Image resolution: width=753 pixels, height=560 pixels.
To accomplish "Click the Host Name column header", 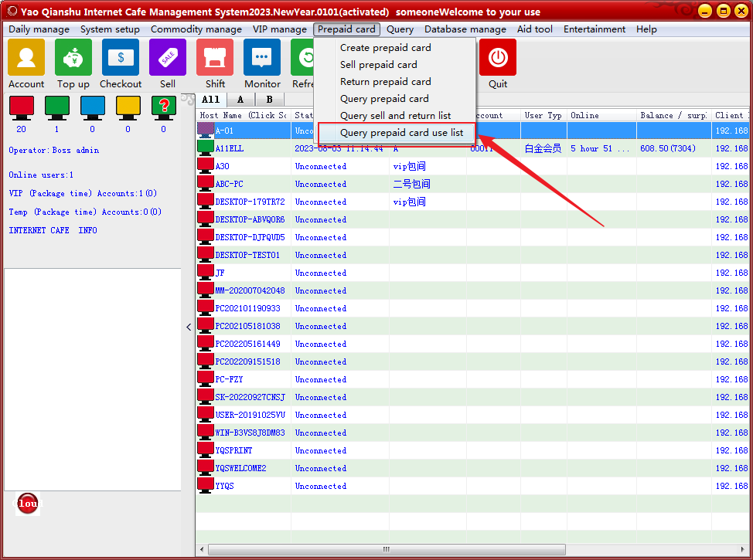I will 242,115.
